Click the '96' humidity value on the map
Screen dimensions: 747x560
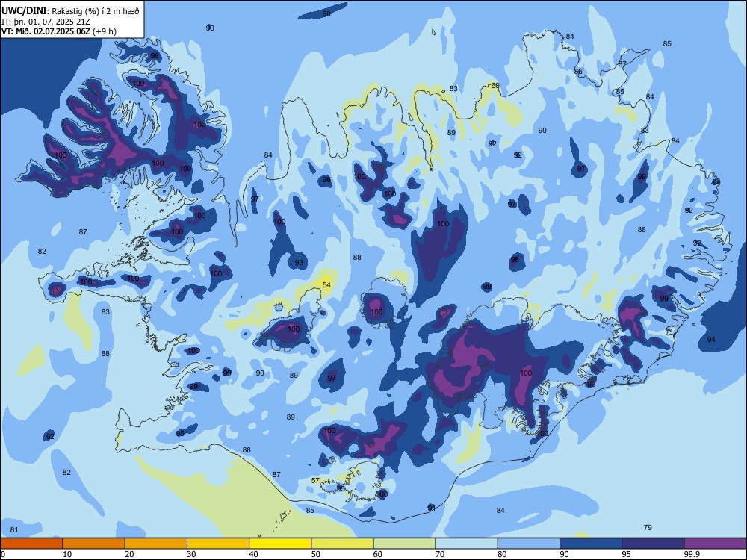[x=326, y=180]
